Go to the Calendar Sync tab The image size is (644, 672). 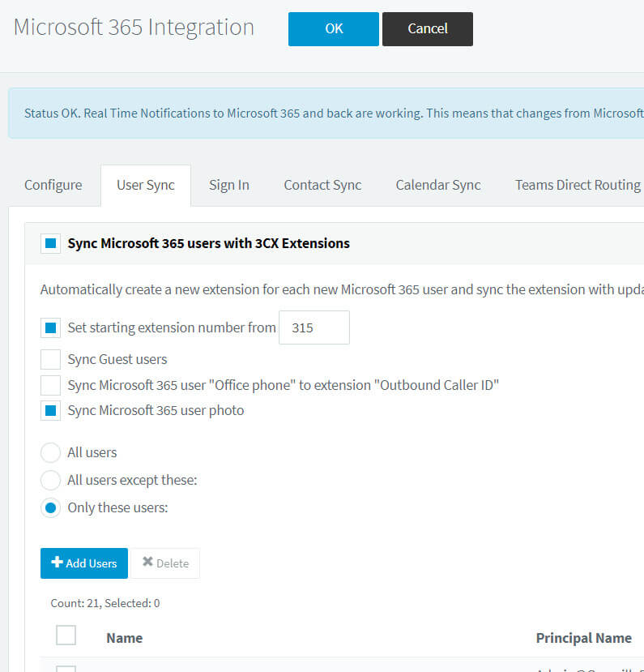point(438,185)
